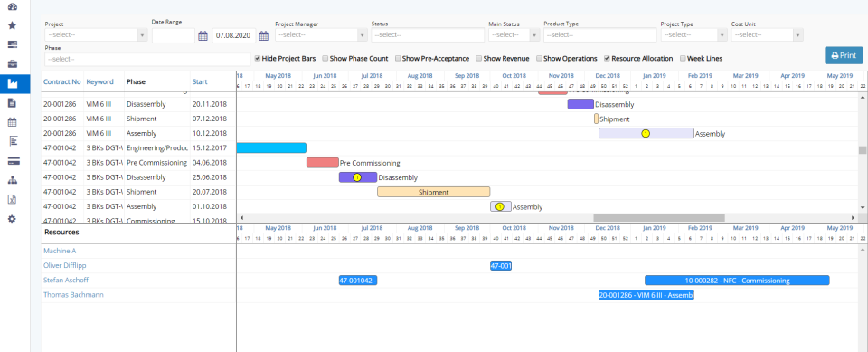Open settings gear icon in sidebar
The width and height of the screenshot is (868, 352).
[12, 219]
